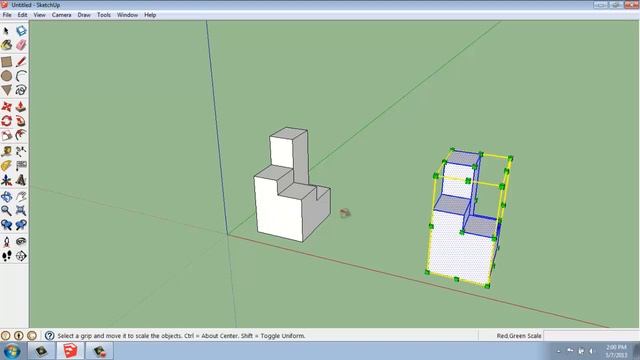Open the File menu
Viewport: 640px width, 360px height.
[7, 15]
